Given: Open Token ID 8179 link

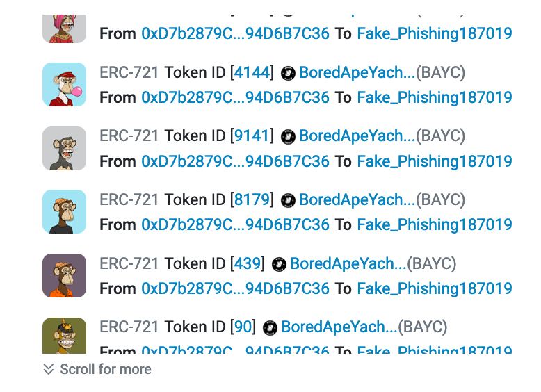Looking at the screenshot, I should point(252,199).
